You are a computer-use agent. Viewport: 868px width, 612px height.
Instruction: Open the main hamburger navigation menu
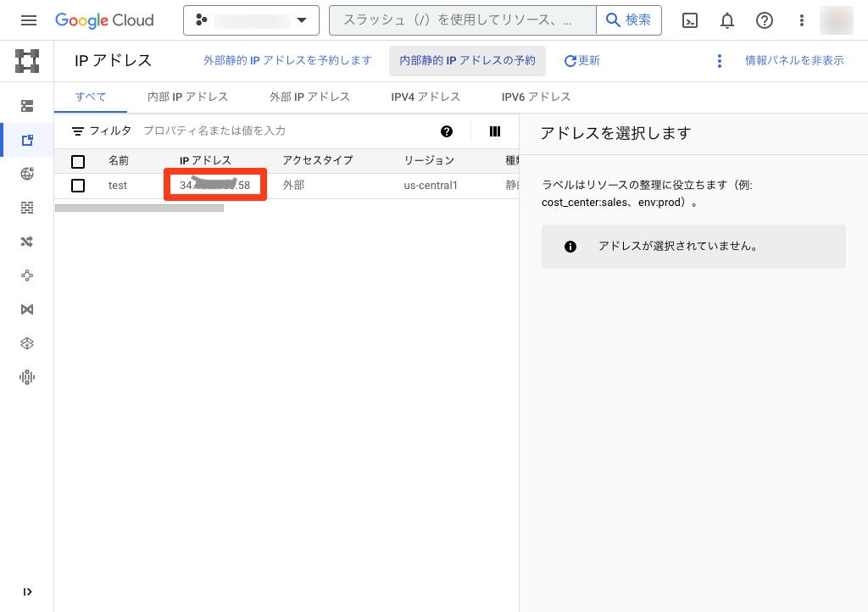click(x=29, y=20)
